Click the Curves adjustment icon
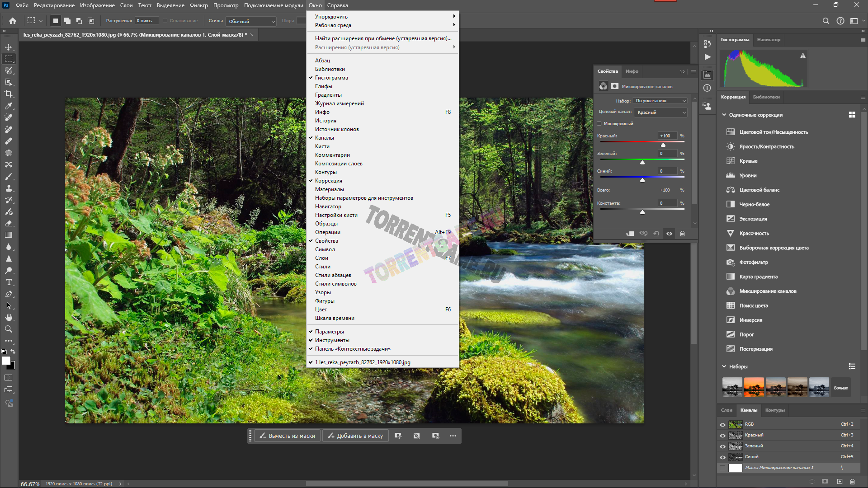Image resolution: width=868 pixels, height=488 pixels. pos(730,161)
